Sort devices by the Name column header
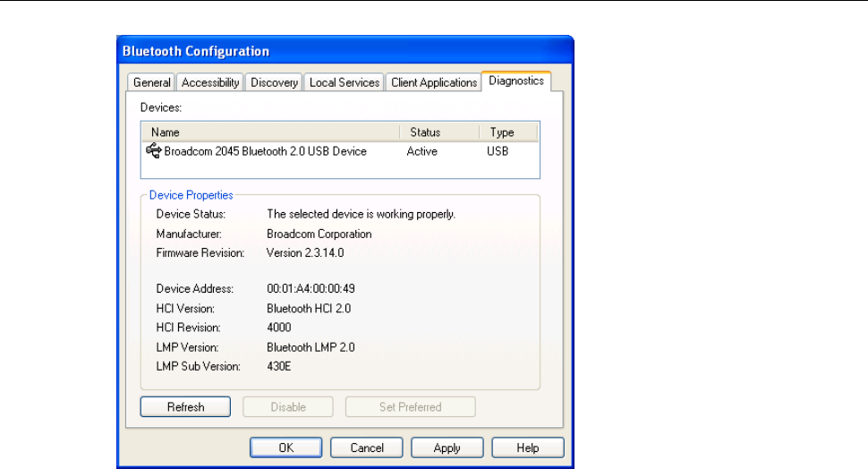This screenshot has height=469, width=868. point(271,132)
